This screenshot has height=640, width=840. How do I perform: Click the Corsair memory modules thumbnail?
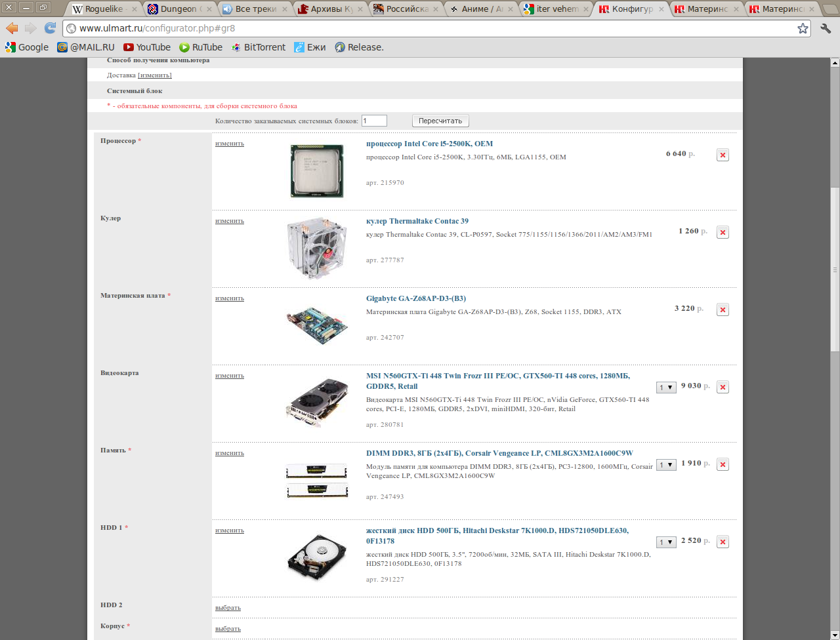[316, 481]
